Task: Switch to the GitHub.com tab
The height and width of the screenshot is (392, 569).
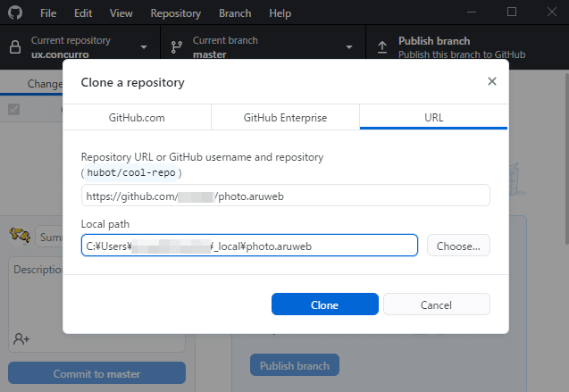Action: 137,118
